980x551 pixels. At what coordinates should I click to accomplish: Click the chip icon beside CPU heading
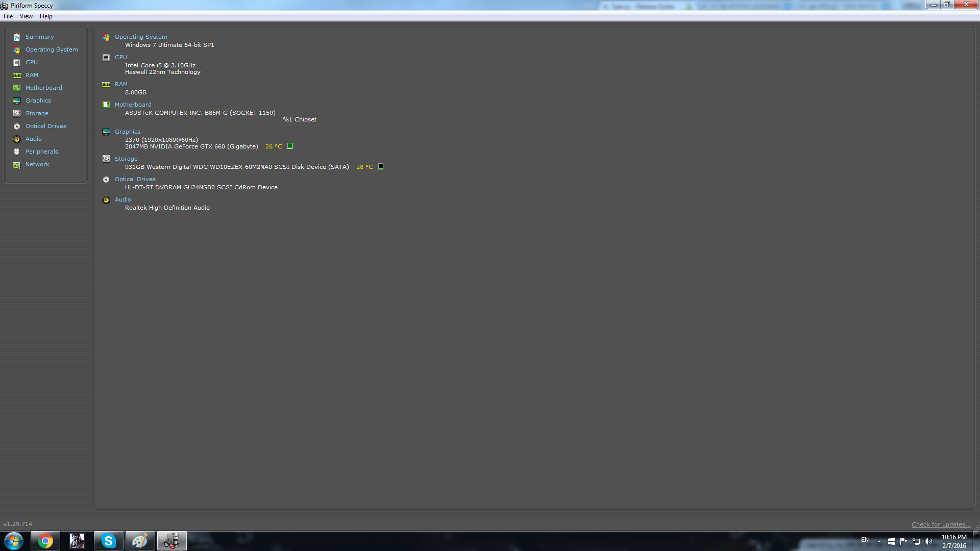106,58
